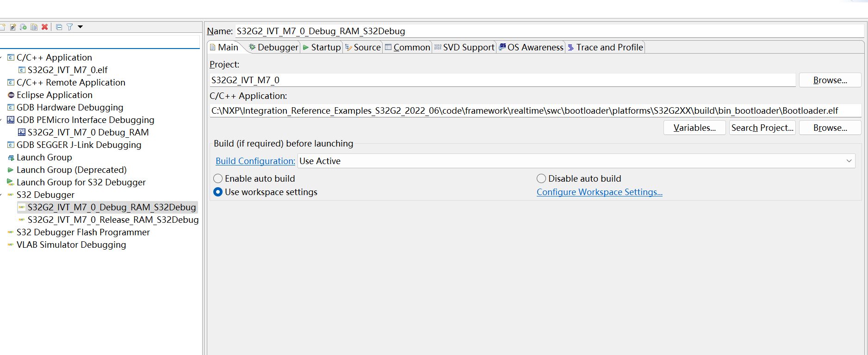Viewport: 868px width, 355px height.
Task: Switch to the Debugger tab
Action: 273,47
